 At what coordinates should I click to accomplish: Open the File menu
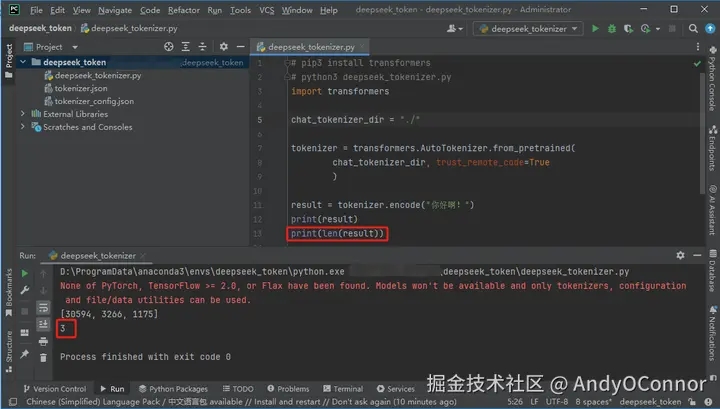pos(36,10)
